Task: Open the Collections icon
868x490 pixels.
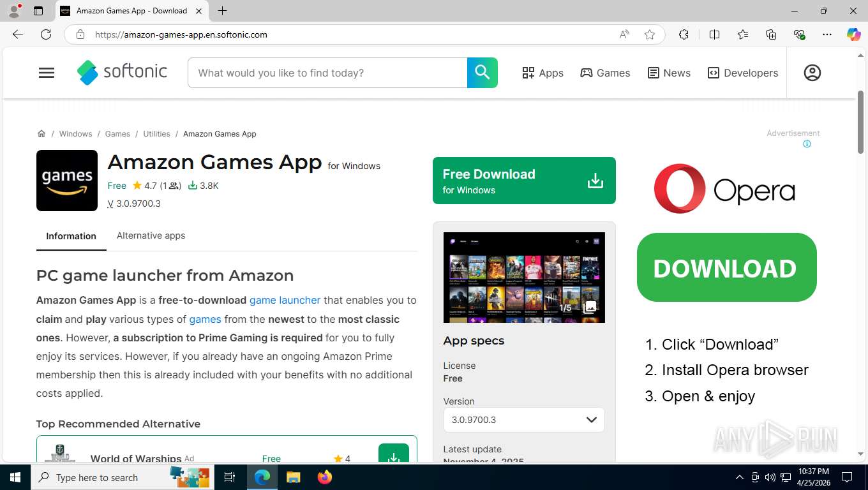Action: click(771, 34)
